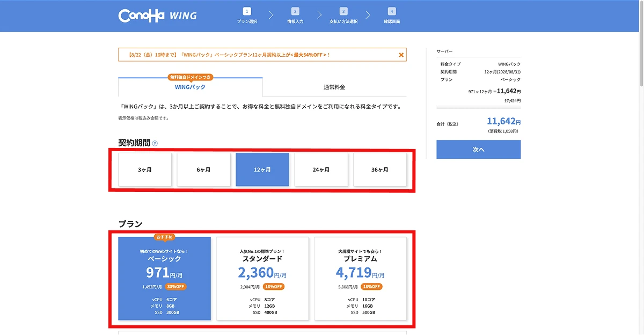644x335 pixels.
Task: Click the 18%OFF badge on プレミアム
Action: pos(371,287)
